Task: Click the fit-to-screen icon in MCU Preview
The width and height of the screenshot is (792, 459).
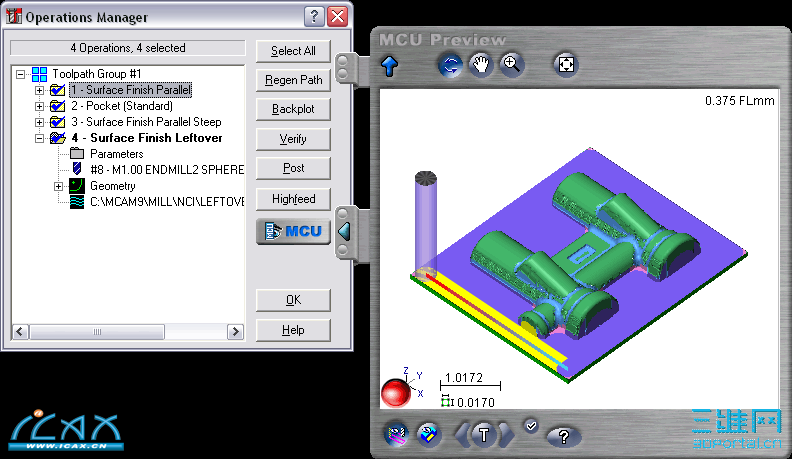Action: point(566,65)
